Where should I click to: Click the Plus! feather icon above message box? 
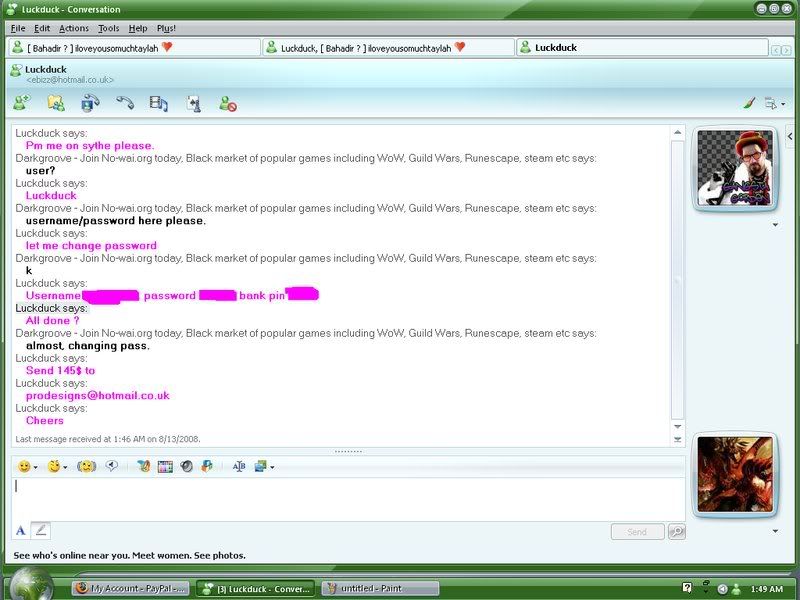tap(143, 466)
